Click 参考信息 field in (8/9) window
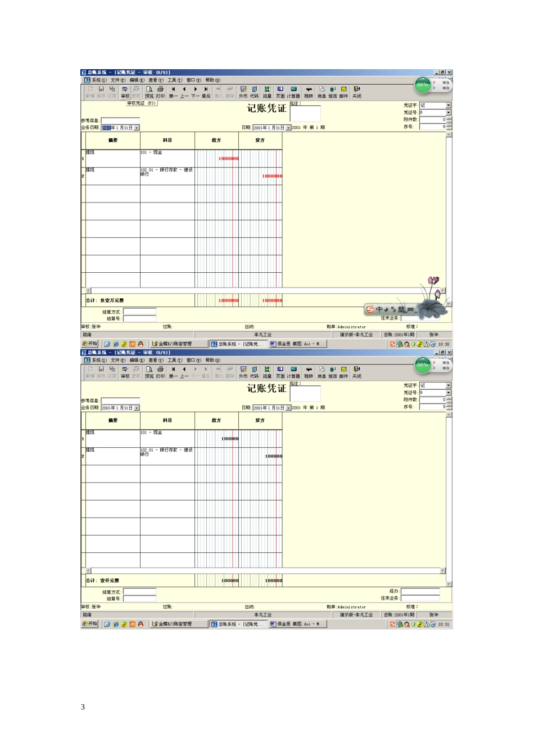Image resolution: width=534 pixels, height=756 pixels. pyautogui.click(x=120, y=120)
